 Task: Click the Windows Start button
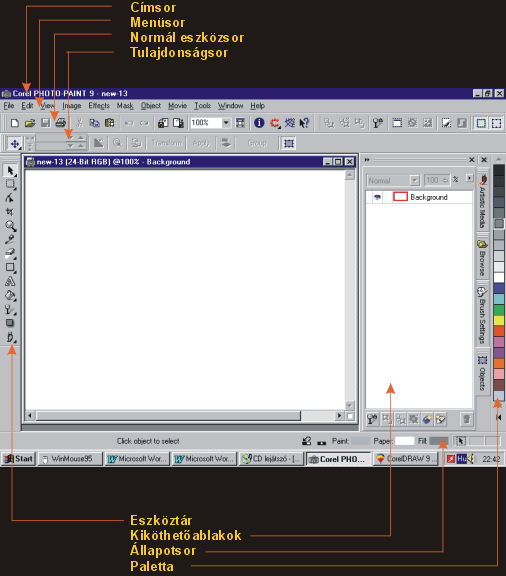pyautogui.click(x=18, y=459)
